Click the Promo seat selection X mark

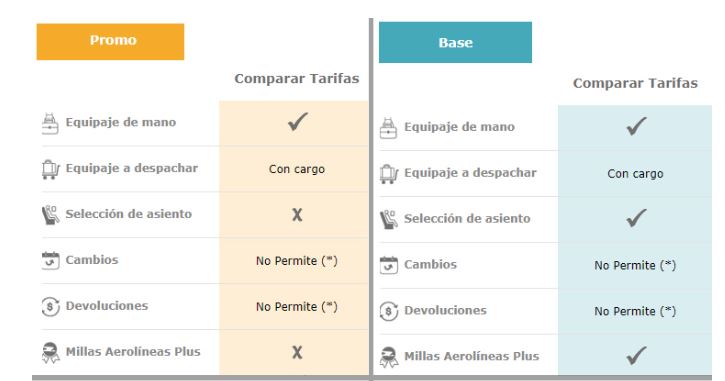297,215
